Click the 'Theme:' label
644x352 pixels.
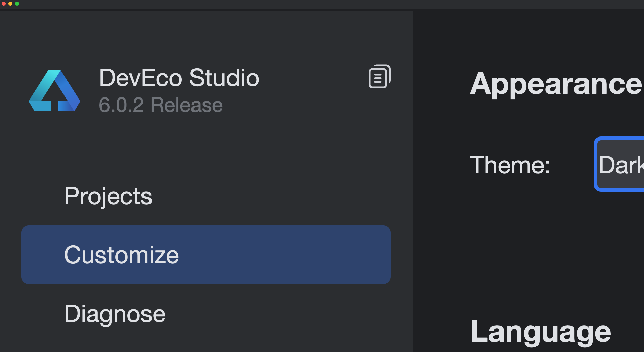[510, 165]
